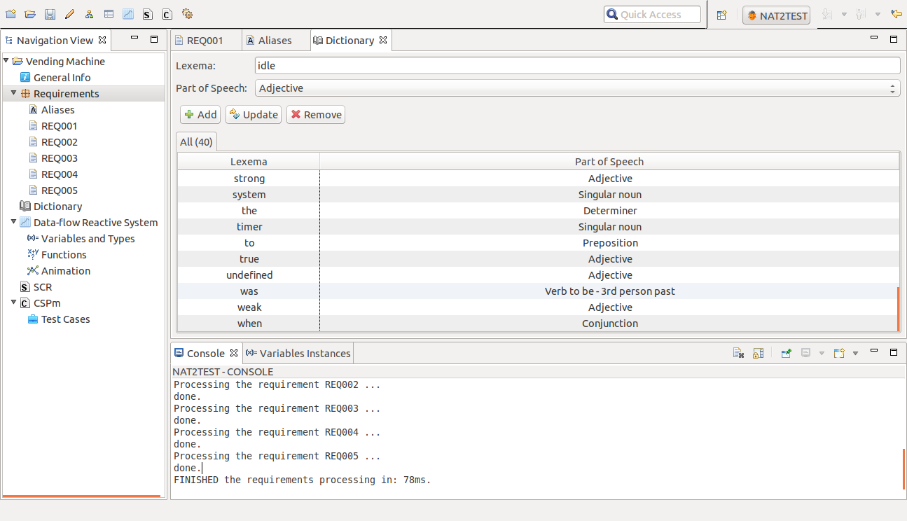Image resolution: width=907 pixels, height=521 pixels.
Task: Select the All (40) tab
Action: click(196, 142)
